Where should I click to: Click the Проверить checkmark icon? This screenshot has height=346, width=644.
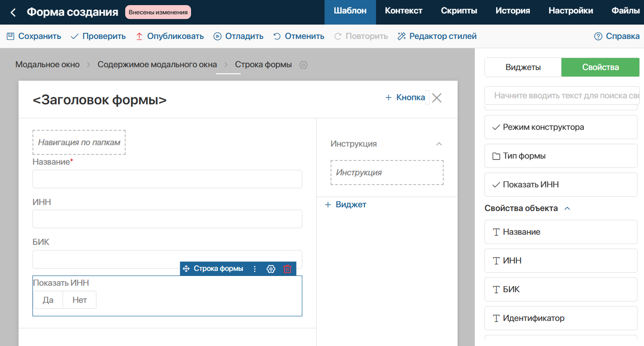[75, 36]
